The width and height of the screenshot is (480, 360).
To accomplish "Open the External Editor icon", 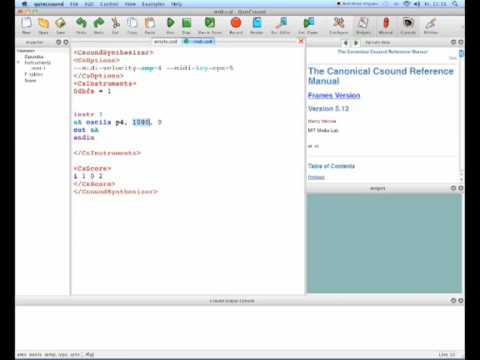I will click(x=281, y=25).
